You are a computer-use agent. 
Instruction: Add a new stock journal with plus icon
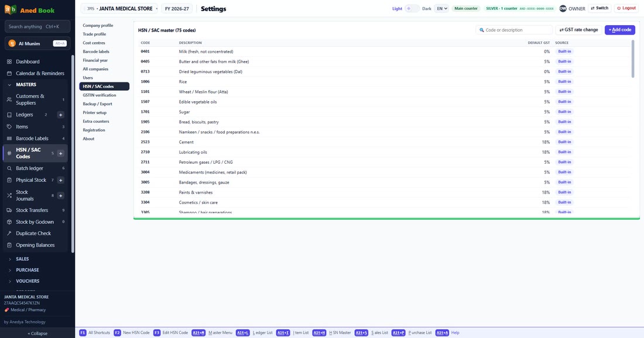(60, 196)
